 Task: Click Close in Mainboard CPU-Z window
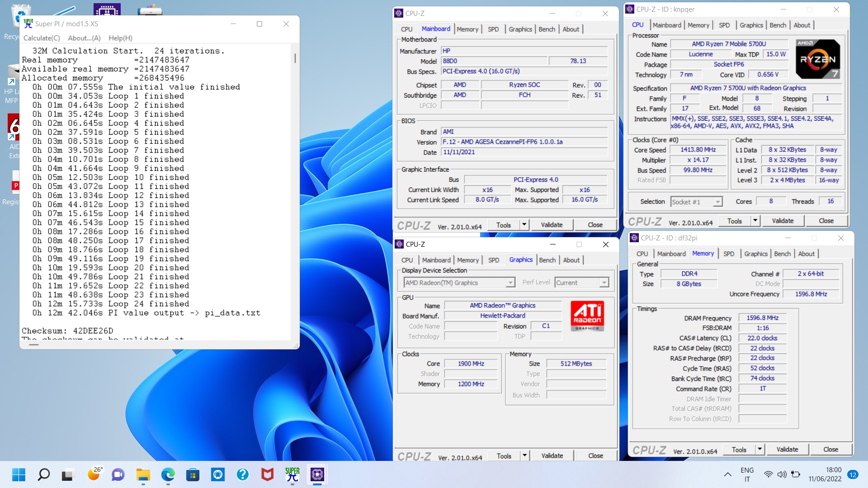(x=595, y=225)
